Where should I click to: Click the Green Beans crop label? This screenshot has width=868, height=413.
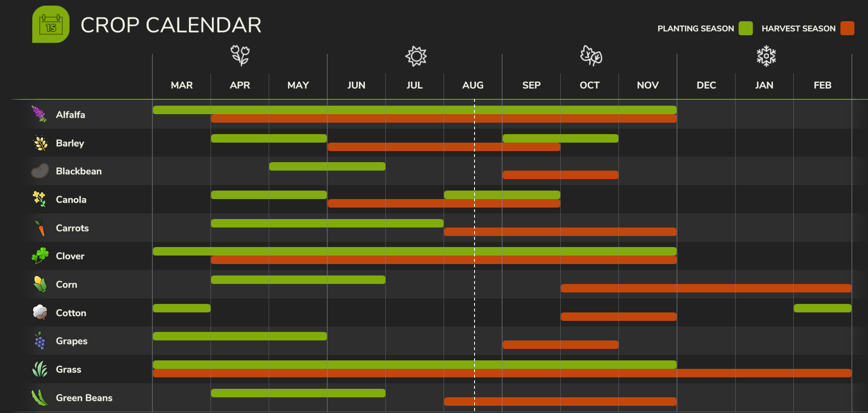tap(84, 398)
